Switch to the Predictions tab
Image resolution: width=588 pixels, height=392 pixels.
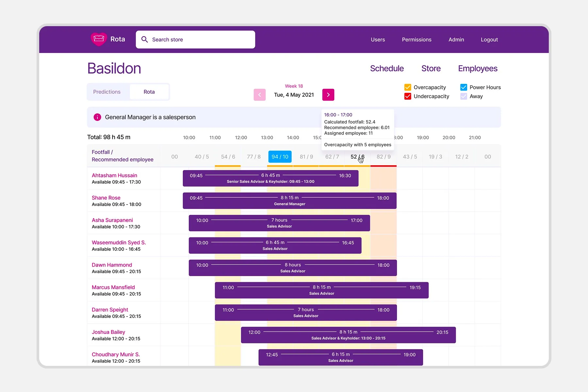coord(107,92)
